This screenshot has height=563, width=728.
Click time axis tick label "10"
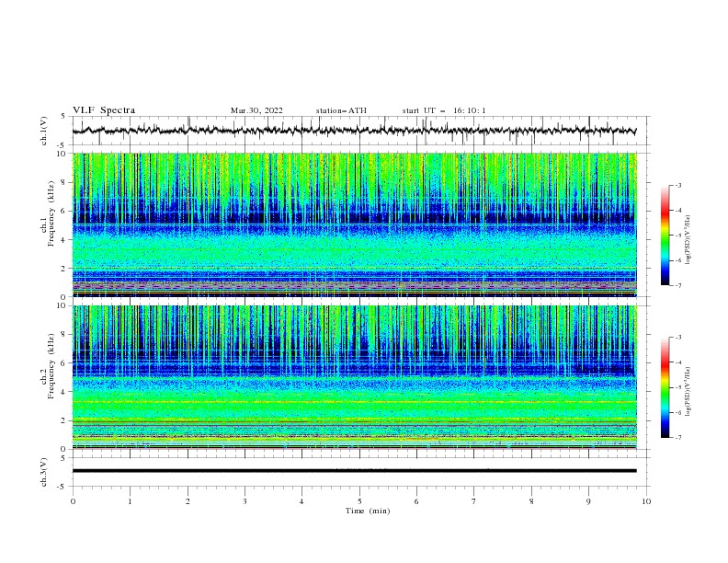(646, 501)
